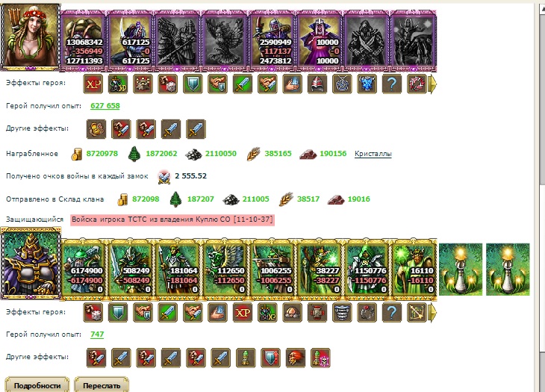545x392 pixels.
Task: Click the scroll icon in attacker other effects
Action: coord(96,129)
